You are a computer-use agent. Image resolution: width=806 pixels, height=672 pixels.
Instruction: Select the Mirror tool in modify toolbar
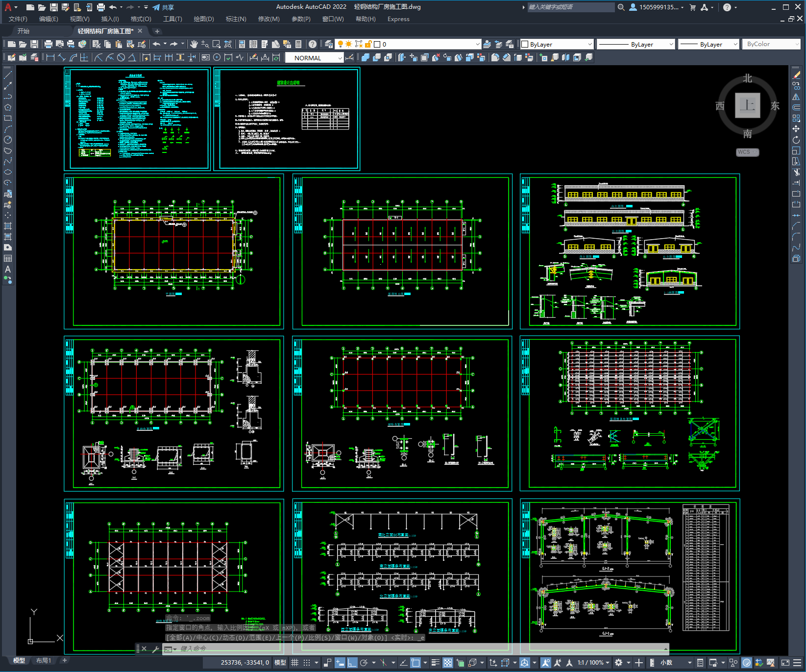[x=796, y=97]
